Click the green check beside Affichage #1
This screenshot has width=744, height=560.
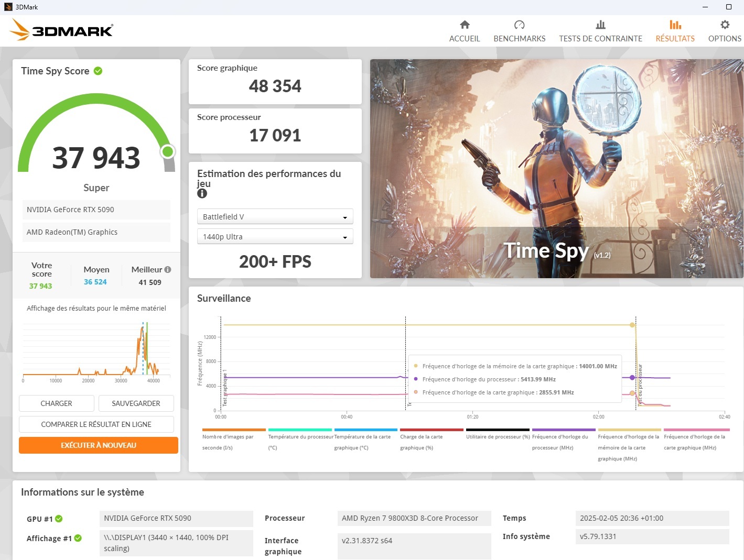coord(78,538)
